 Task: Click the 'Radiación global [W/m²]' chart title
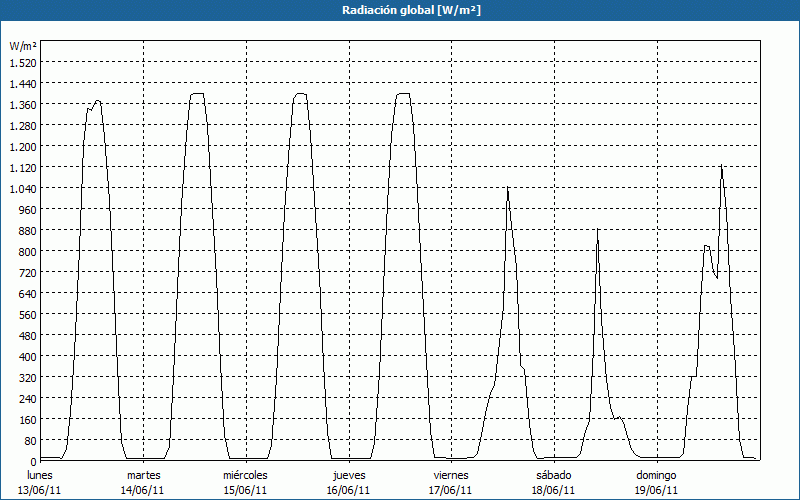400,10
